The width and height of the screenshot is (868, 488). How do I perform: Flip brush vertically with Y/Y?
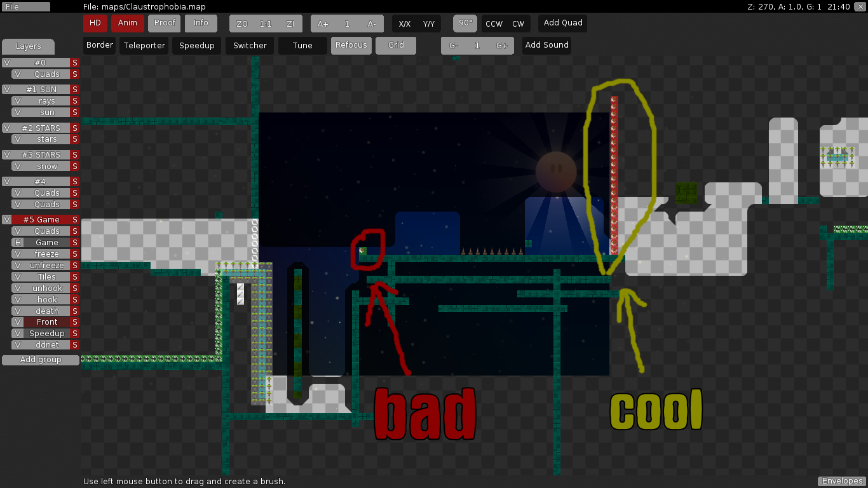[428, 24]
